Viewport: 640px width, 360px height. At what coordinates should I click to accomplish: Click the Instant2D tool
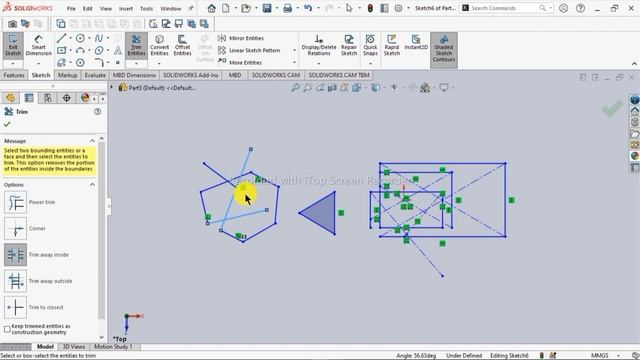tap(416, 42)
